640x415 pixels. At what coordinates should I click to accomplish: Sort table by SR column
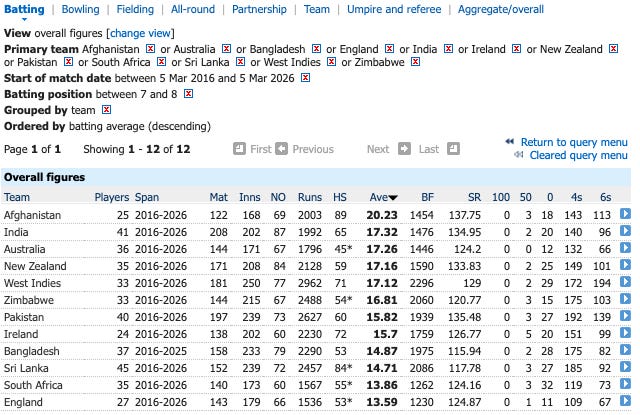point(474,197)
